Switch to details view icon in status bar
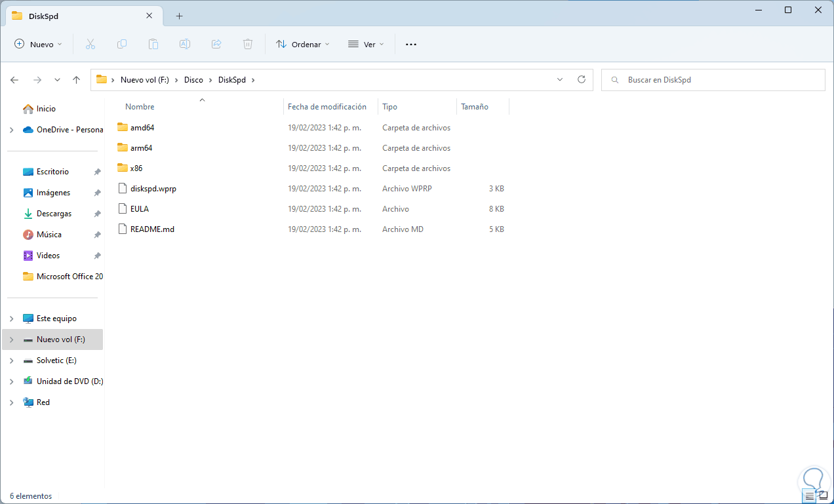 click(x=809, y=496)
